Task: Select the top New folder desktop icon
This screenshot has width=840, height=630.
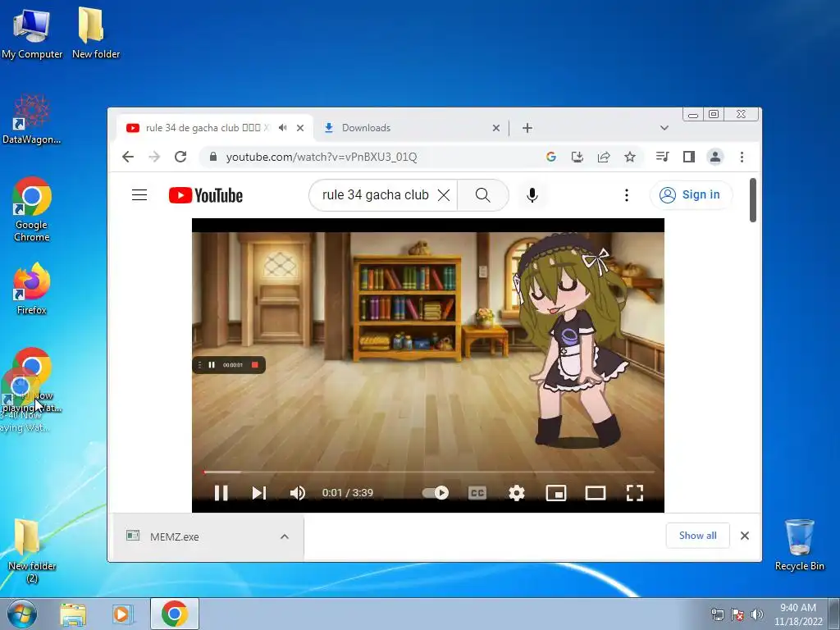Action: click(x=96, y=33)
